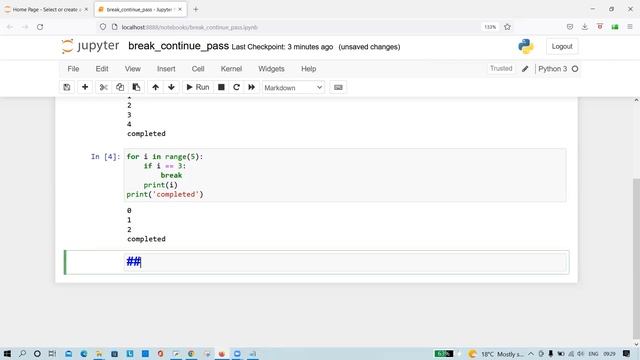Insert a cell below with plus icon
640x360 pixels.
pyautogui.click(x=85, y=87)
